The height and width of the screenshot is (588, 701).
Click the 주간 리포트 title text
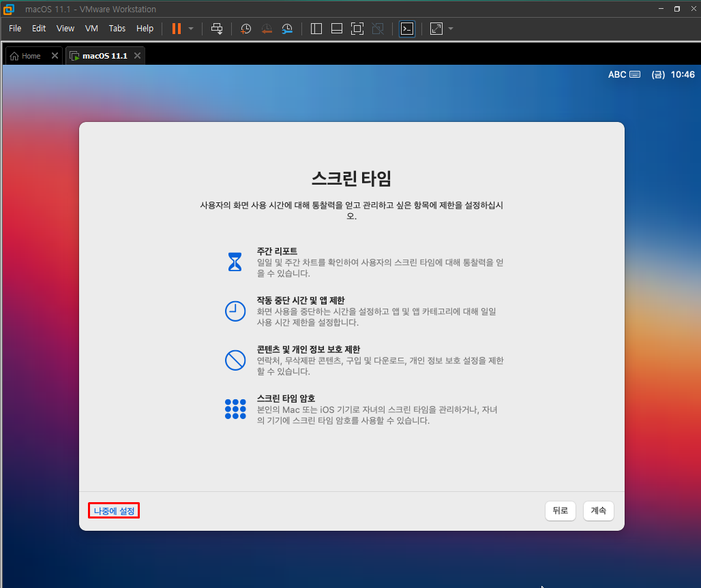click(277, 251)
